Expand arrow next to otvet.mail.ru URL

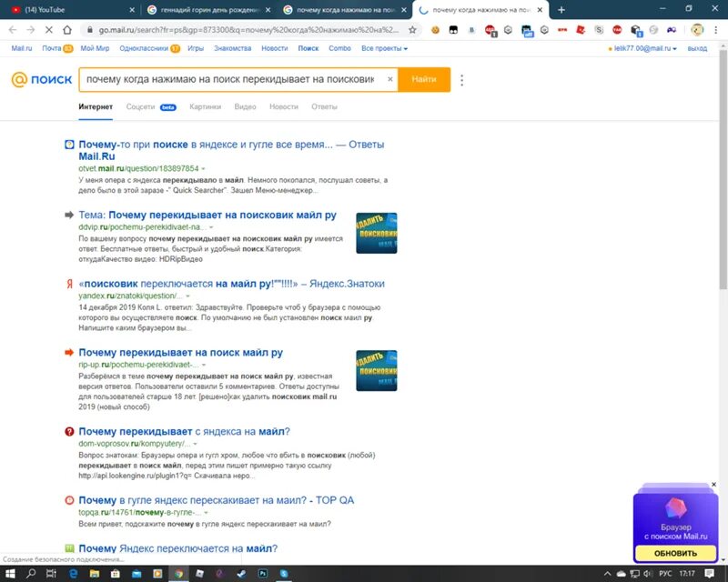tap(203, 168)
